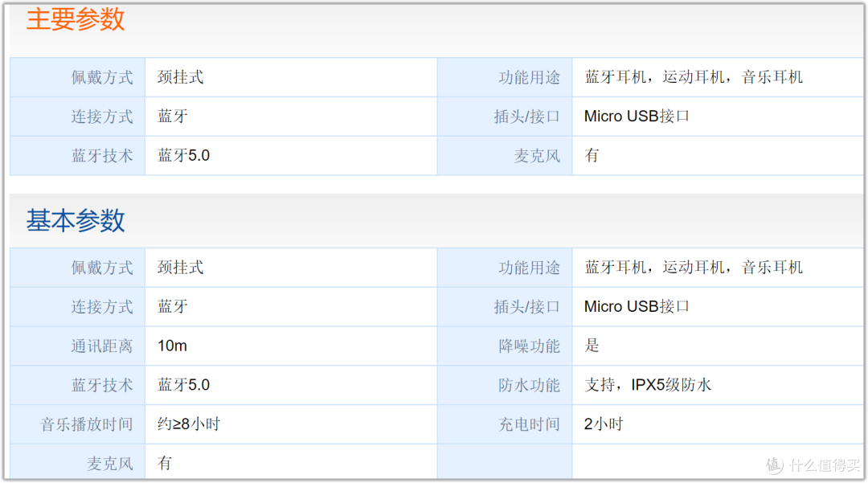Click the 基本参数 section heading

coord(76,220)
